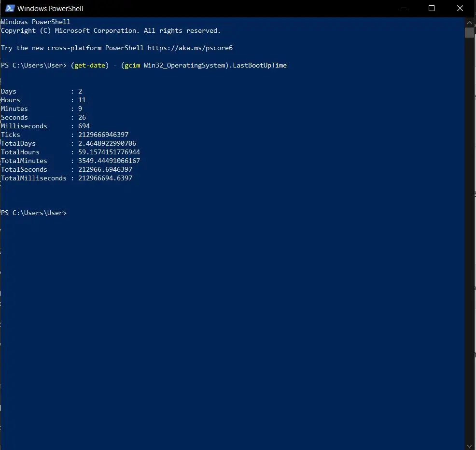476x450 pixels.
Task: Click the 'Ticks' label
Action: pos(11,135)
